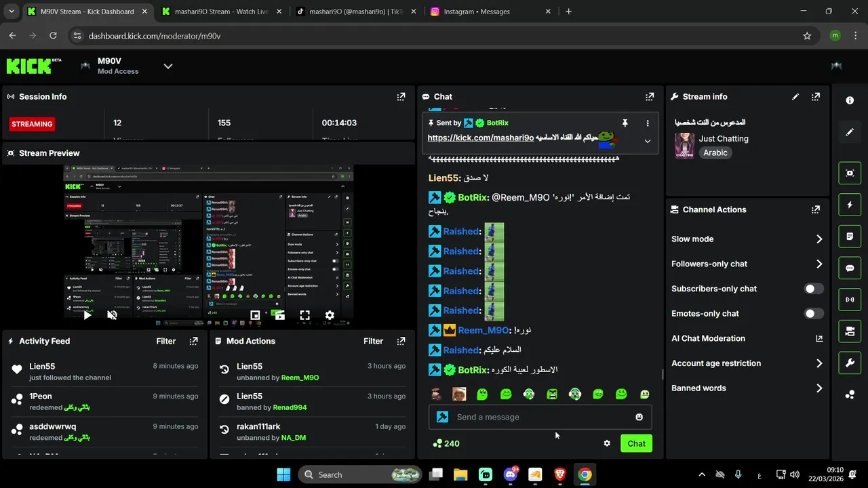Open Mod Actions Filter menu
Image resolution: width=868 pixels, height=488 pixels.
coord(374,342)
